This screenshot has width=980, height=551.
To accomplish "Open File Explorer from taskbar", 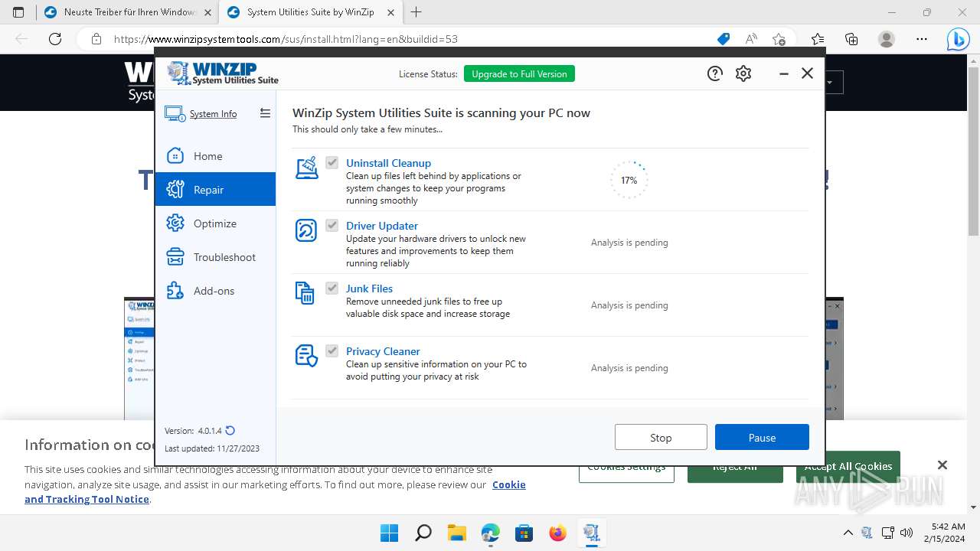I will (x=456, y=533).
